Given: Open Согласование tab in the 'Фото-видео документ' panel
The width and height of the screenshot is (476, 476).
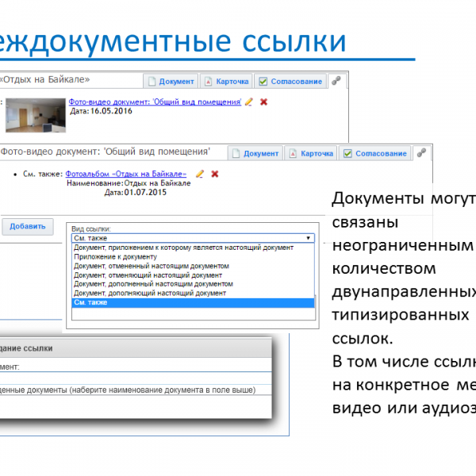Looking at the screenshot, I should [375, 154].
